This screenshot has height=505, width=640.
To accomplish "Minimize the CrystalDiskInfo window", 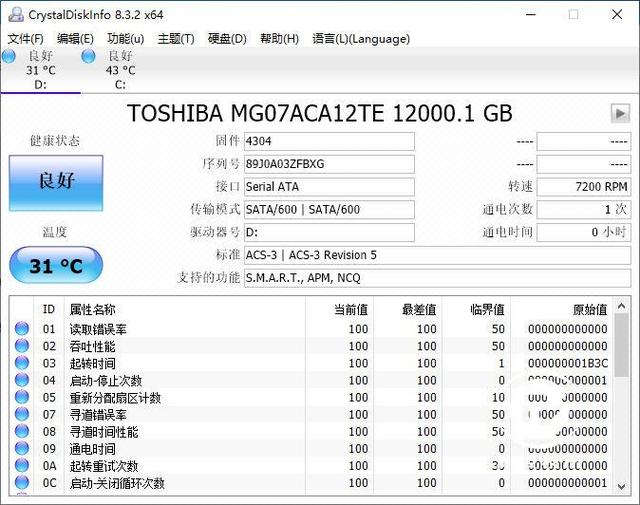I will tap(531, 15).
